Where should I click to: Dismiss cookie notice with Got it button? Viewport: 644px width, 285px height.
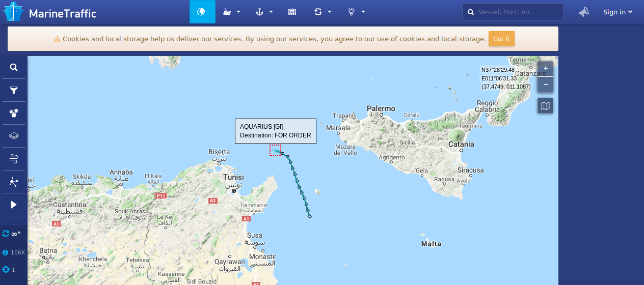pyautogui.click(x=501, y=39)
